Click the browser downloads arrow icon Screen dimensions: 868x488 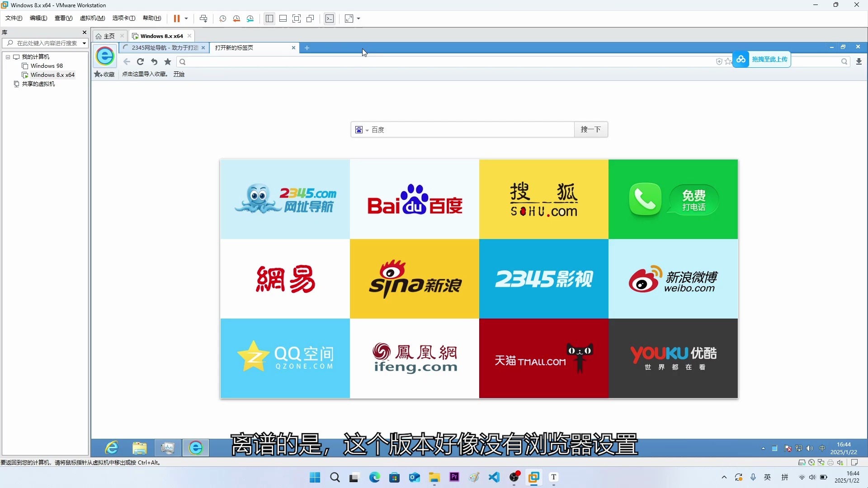tap(859, 62)
